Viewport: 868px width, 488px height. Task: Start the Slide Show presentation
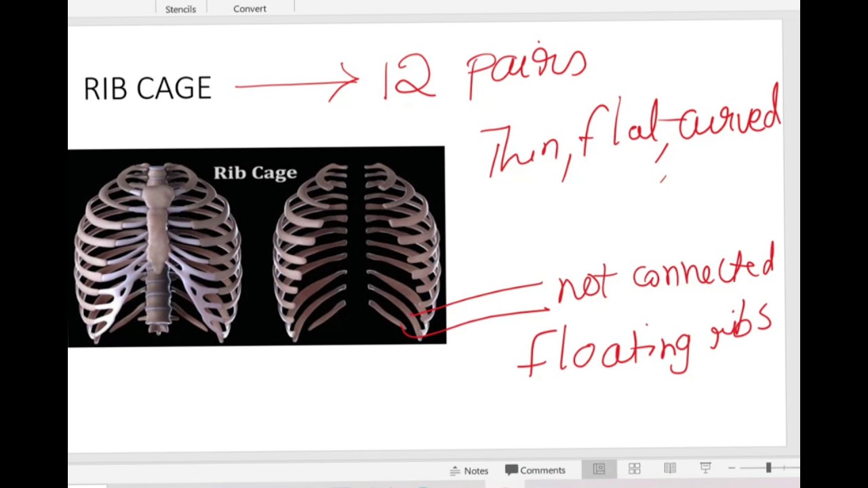(x=705, y=468)
